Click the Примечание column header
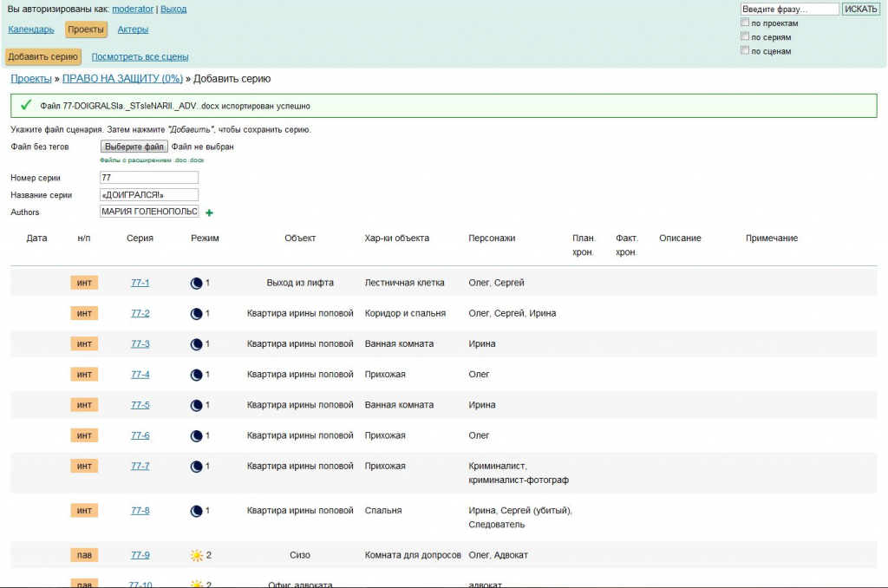The width and height of the screenshot is (888, 588). [x=772, y=238]
